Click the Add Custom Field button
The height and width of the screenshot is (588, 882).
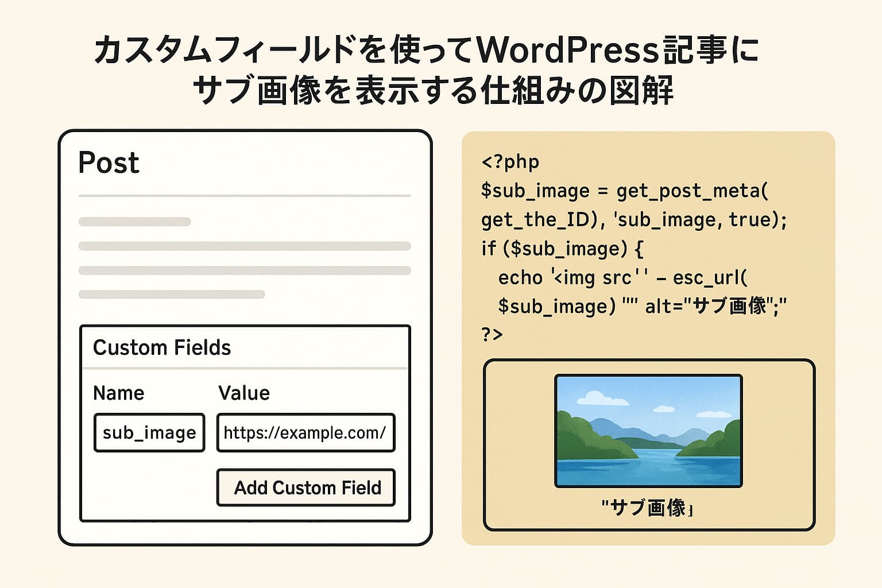306,488
